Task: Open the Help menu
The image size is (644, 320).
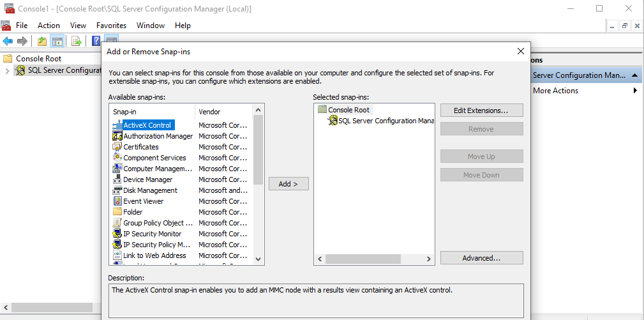Action: click(x=183, y=26)
